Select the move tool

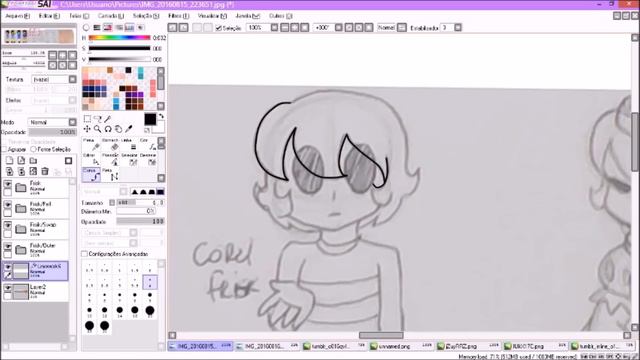(x=87, y=129)
